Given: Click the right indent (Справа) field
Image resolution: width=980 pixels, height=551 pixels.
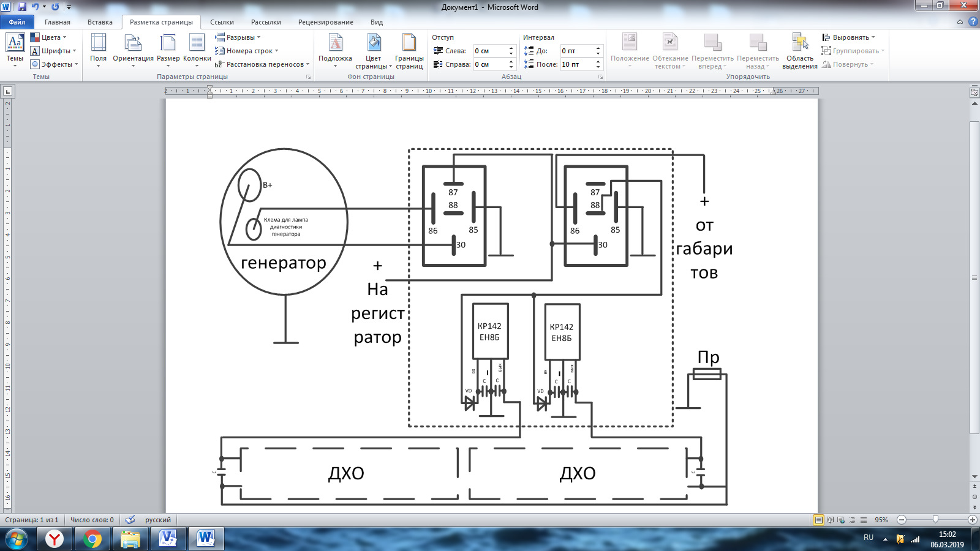Looking at the screenshot, I should click(x=489, y=64).
